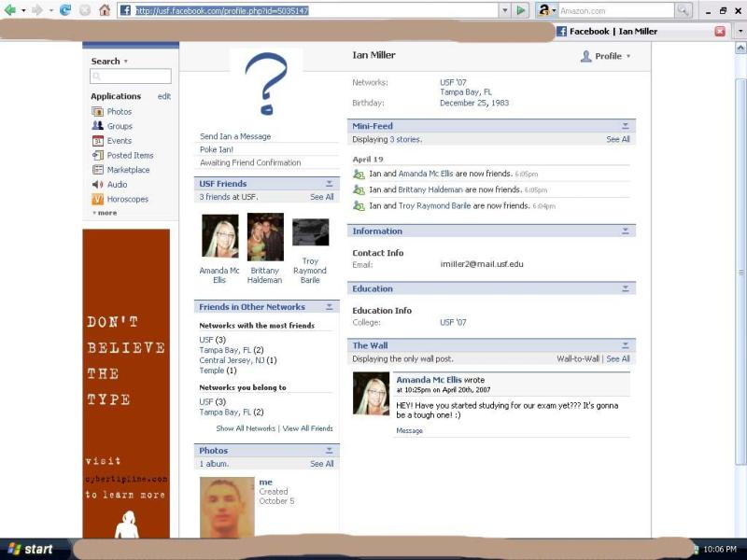Open Troy Raymond Barile friend thumbnail
This screenshot has width=747, height=560.
click(310, 231)
